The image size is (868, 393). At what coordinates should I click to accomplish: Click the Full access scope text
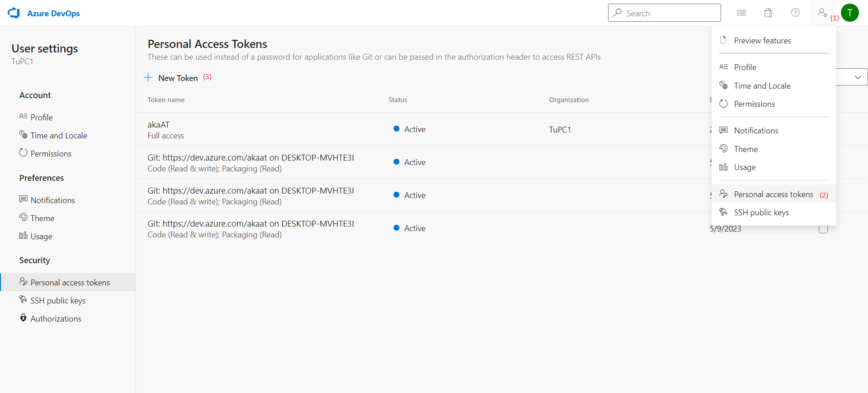click(165, 136)
